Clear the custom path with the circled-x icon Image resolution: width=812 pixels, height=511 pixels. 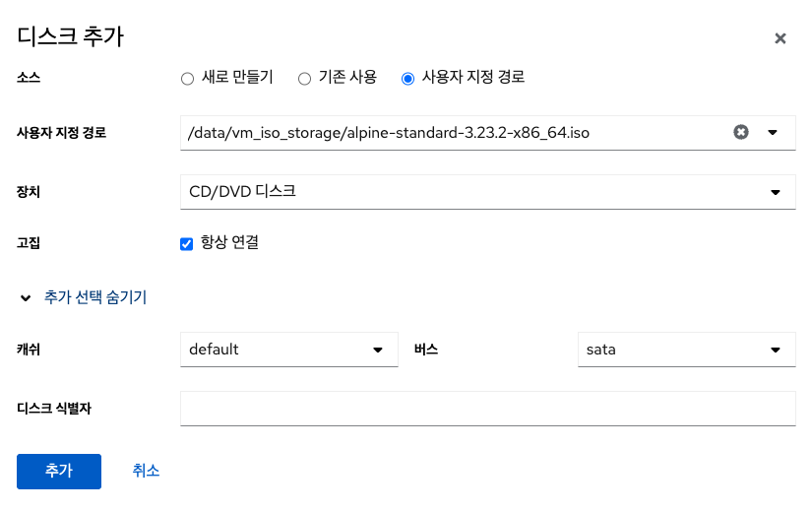click(741, 132)
